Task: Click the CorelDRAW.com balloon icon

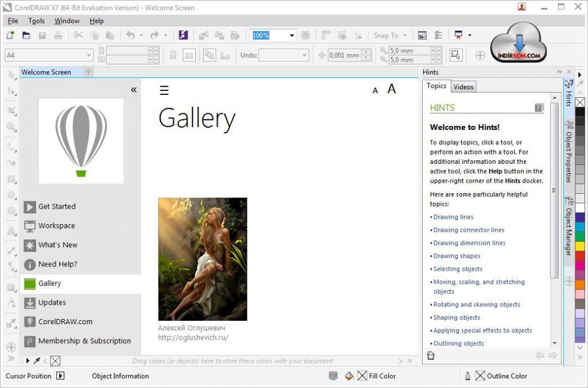Action: point(30,322)
